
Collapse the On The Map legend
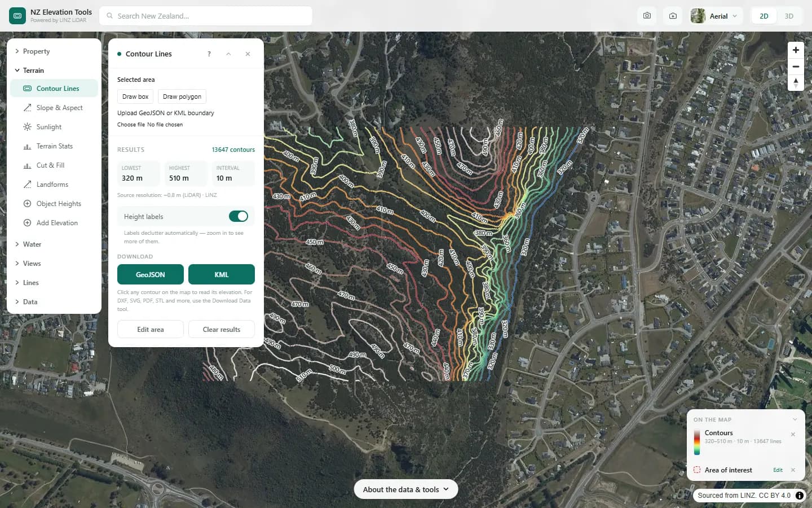795,419
